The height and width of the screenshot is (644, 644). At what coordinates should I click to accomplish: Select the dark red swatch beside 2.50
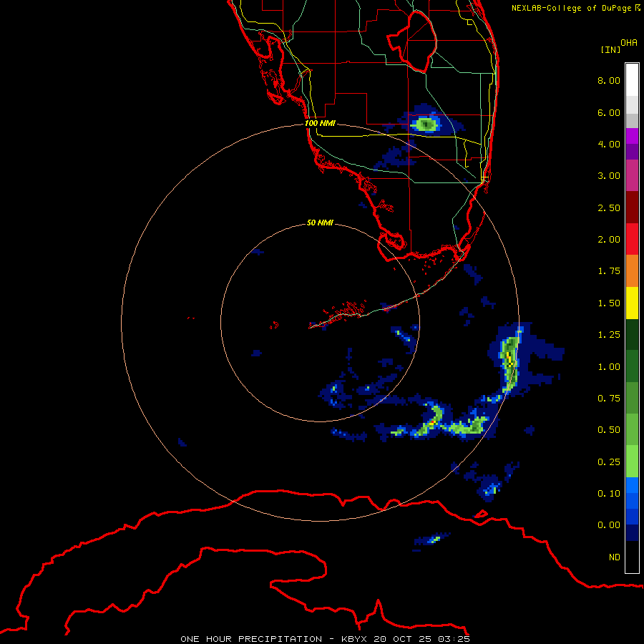pos(632,208)
